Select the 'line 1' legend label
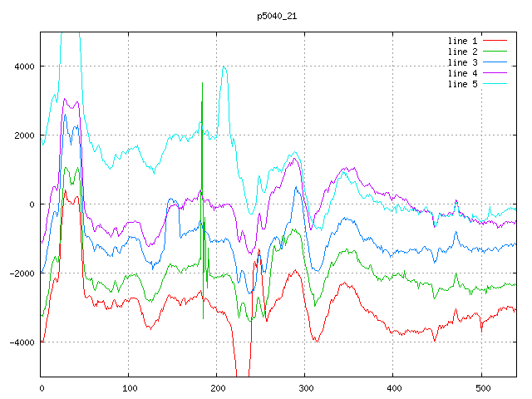 coord(462,41)
